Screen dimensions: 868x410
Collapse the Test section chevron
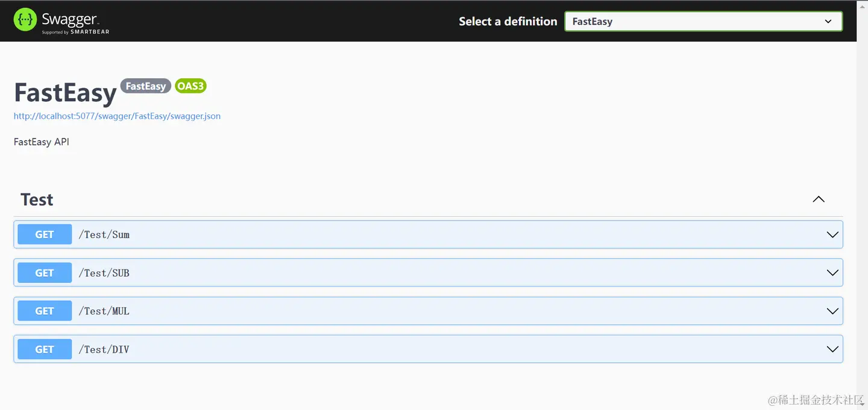point(818,200)
